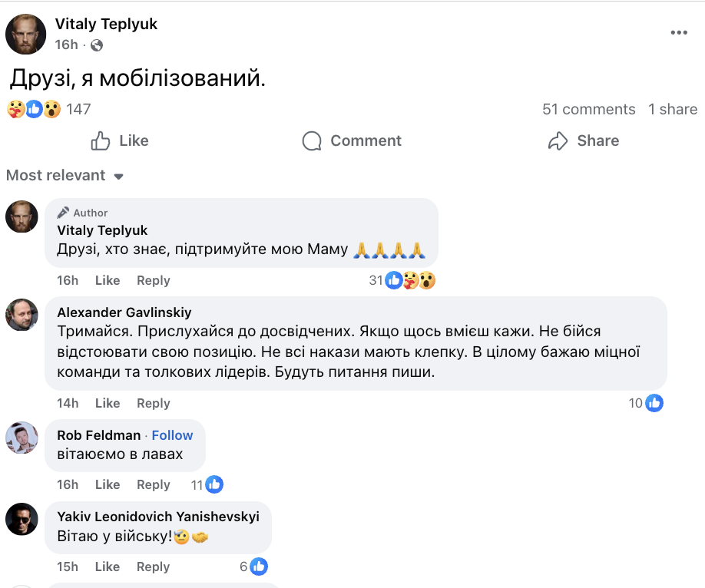Open the reactions on Alexander Gavlinskiy's comment
The image size is (705, 588).
(647, 402)
